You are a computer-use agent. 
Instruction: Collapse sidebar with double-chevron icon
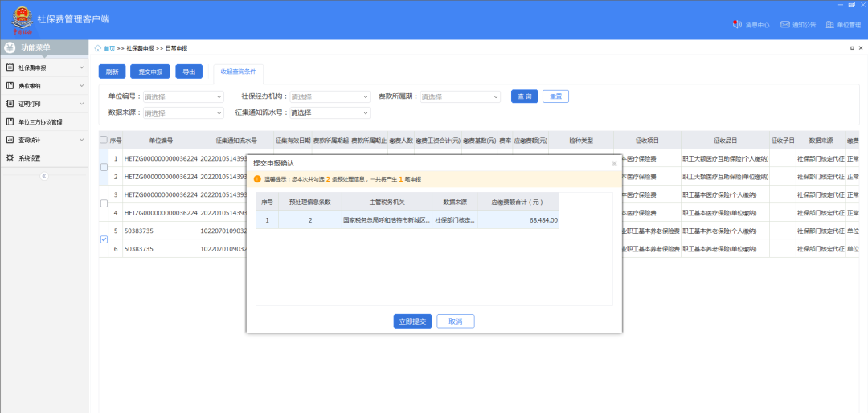44,175
